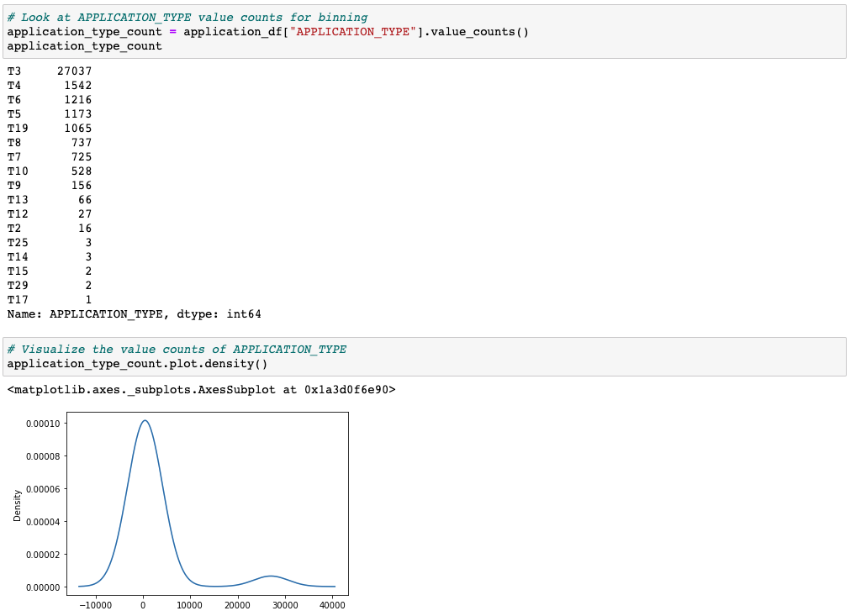
Task: Click the visualization comment text
Action: click(177, 349)
